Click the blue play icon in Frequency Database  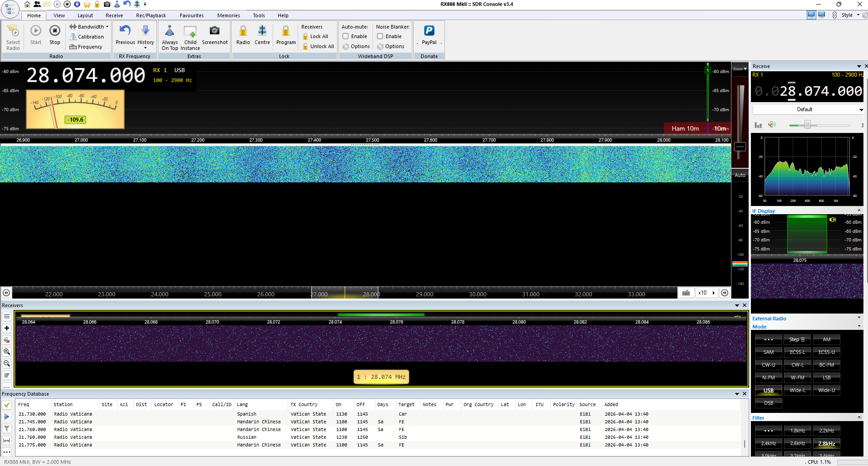(7, 417)
